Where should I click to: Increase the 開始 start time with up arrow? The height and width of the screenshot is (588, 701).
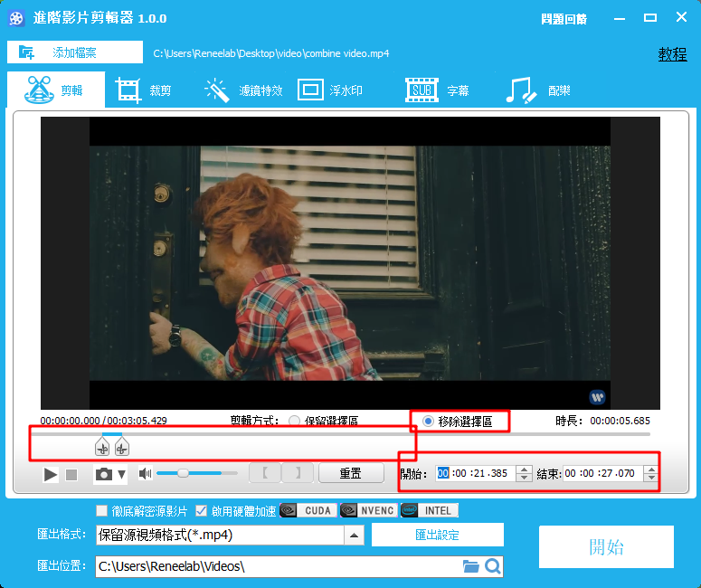point(524,469)
